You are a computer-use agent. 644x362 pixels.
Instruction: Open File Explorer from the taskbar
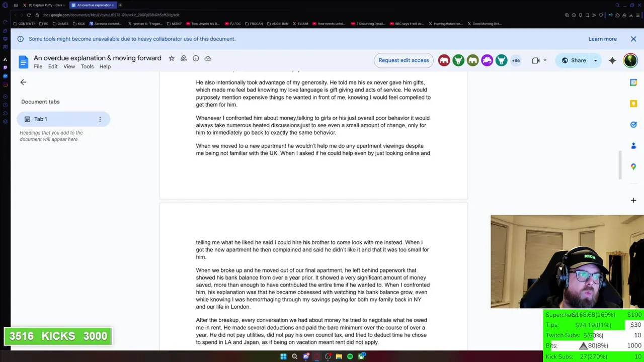click(x=339, y=356)
